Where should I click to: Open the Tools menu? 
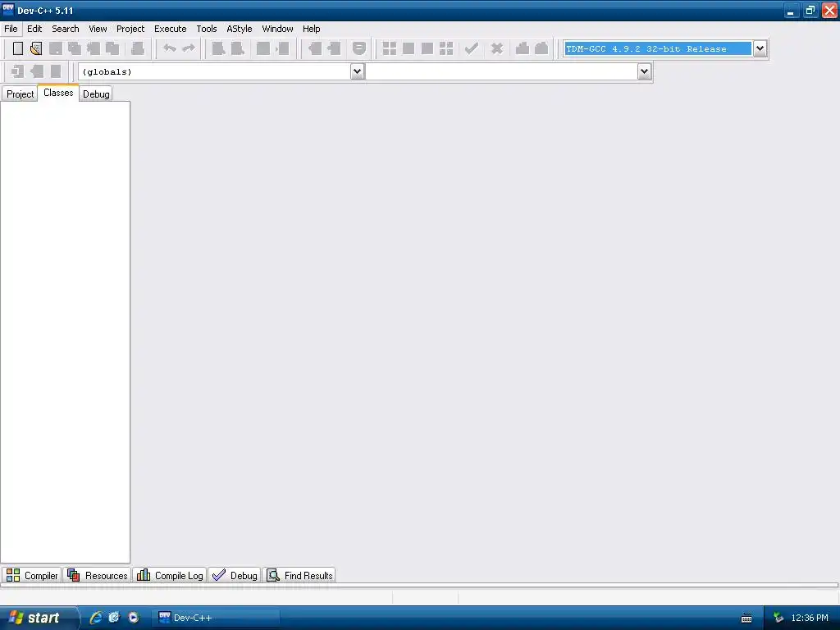206,29
